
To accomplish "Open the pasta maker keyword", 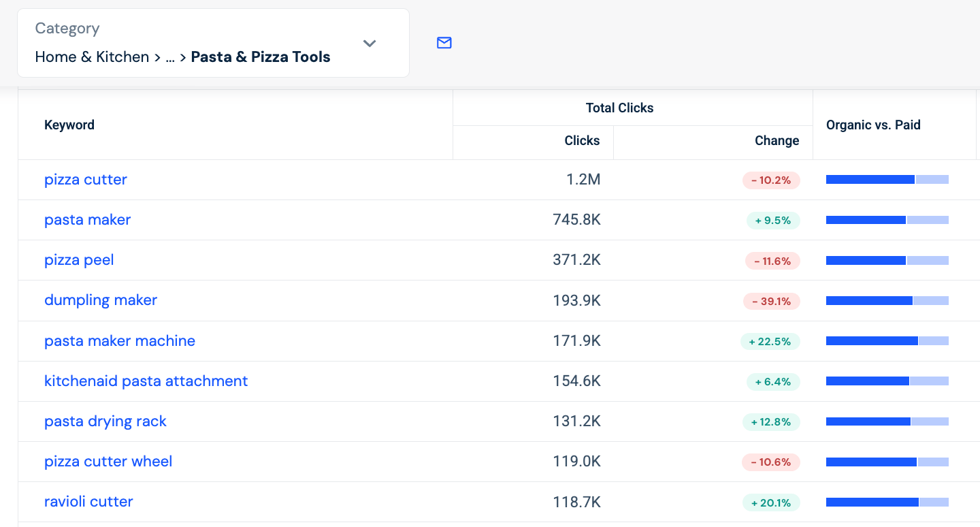I will pos(87,220).
